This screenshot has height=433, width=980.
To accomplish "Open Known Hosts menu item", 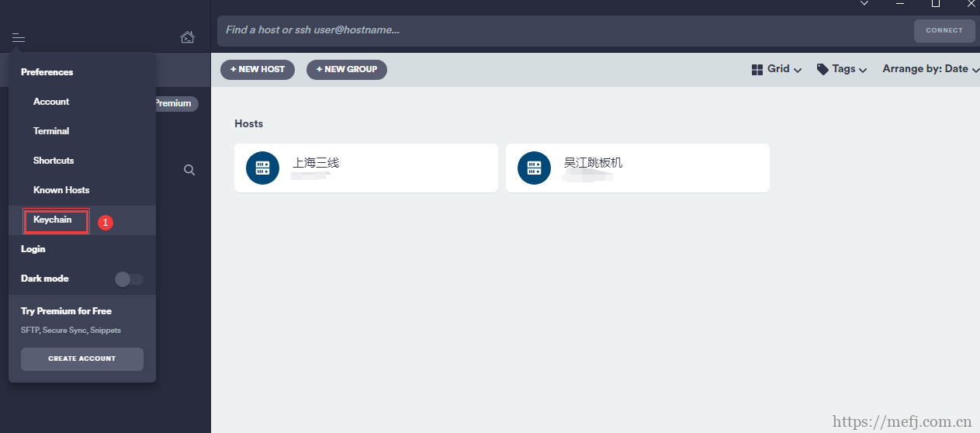I will 61,190.
